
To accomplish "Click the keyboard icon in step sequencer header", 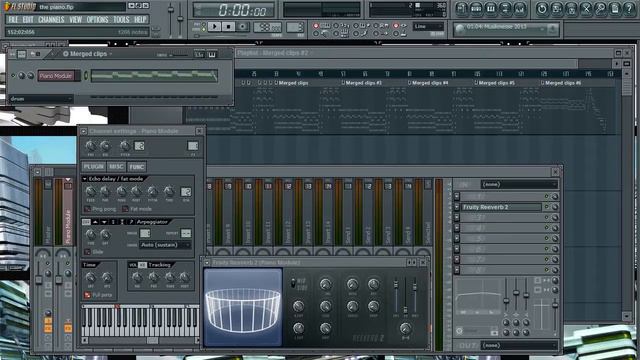I will tap(212, 54).
